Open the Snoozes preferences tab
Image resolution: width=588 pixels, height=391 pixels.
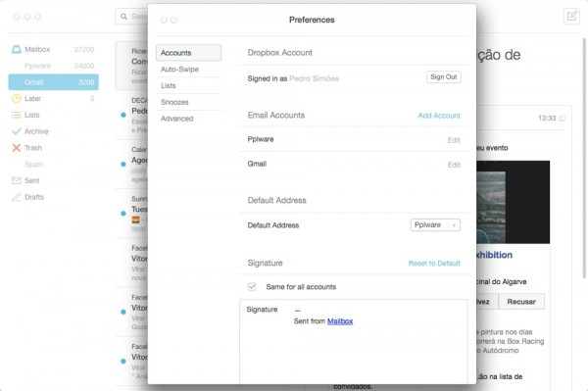coord(188,102)
